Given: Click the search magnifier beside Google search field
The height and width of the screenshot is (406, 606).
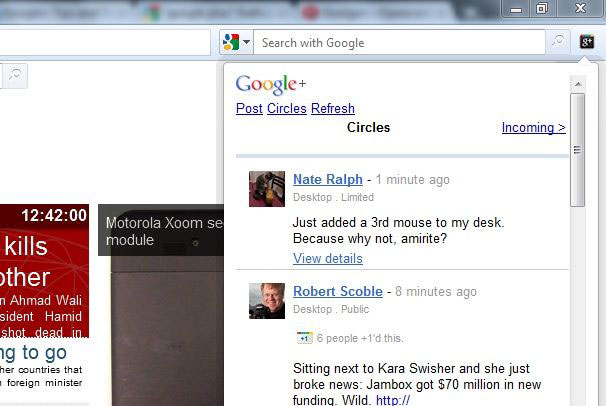Looking at the screenshot, I should pyautogui.click(x=558, y=42).
